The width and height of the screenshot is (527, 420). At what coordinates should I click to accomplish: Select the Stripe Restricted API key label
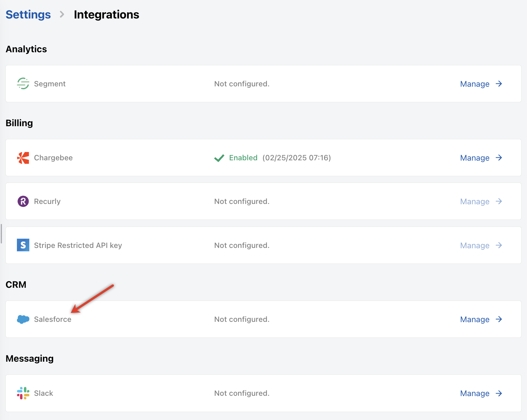click(78, 245)
